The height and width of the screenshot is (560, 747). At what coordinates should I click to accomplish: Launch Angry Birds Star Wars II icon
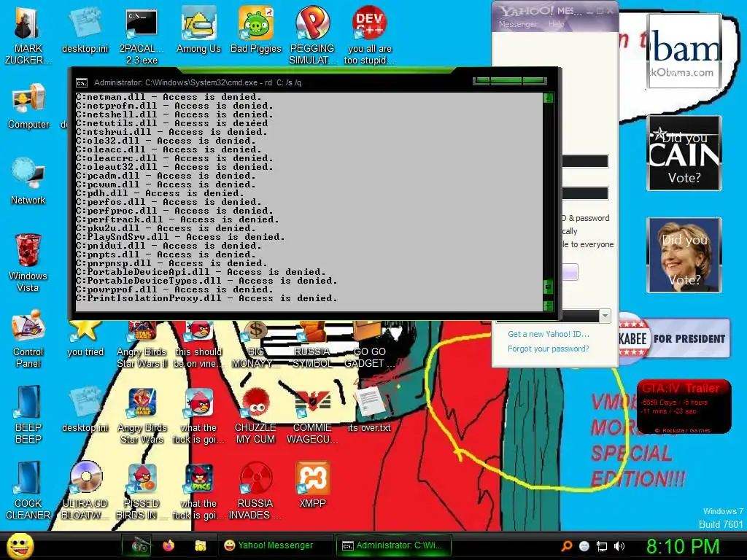tap(142, 344)
